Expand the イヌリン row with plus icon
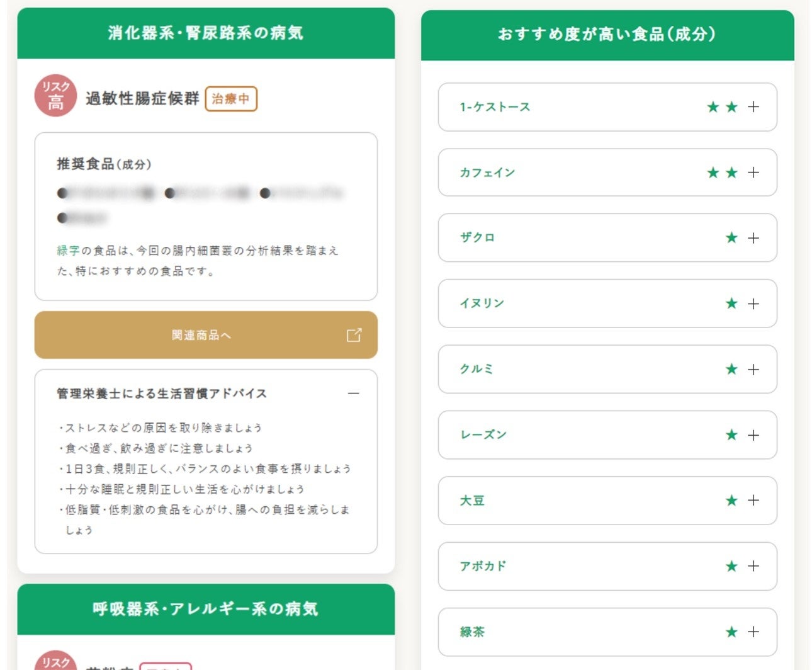 (x=753, y=304)
